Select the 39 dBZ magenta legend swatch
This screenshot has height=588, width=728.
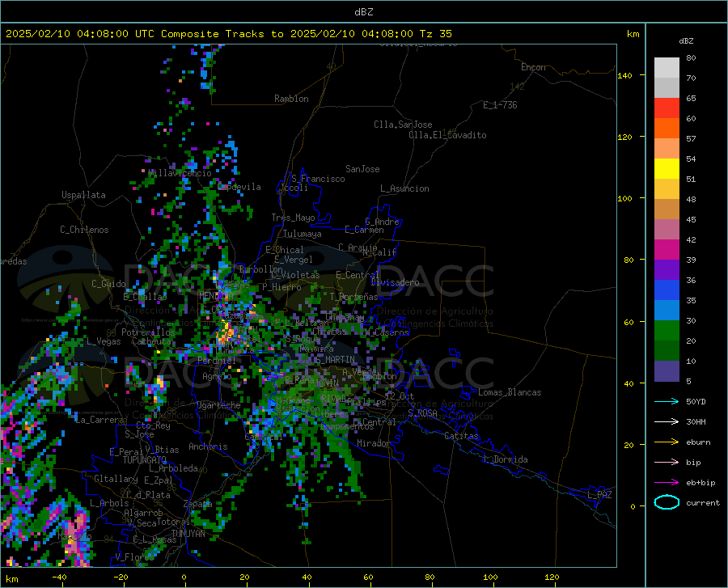(667, 250)
